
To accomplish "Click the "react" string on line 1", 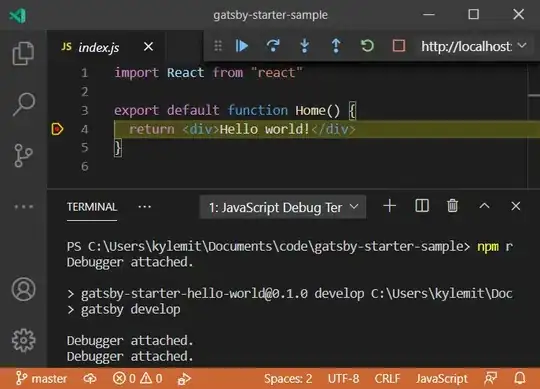I will pos(277,73).
